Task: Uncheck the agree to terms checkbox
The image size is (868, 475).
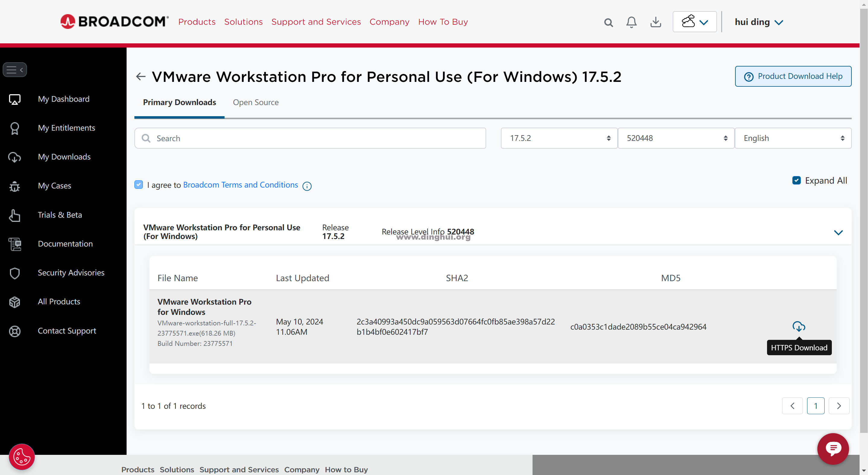Action: (139, 185)
